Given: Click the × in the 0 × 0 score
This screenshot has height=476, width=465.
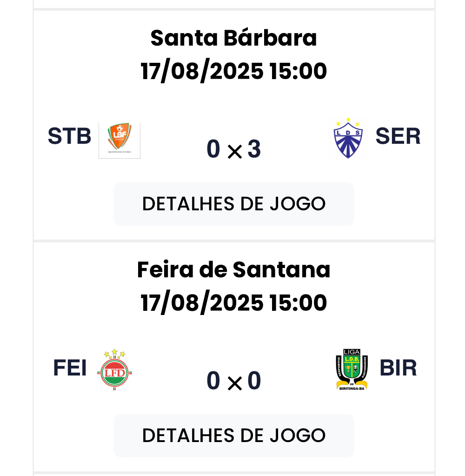Looking at the screenshot, I should click(235, 383).
